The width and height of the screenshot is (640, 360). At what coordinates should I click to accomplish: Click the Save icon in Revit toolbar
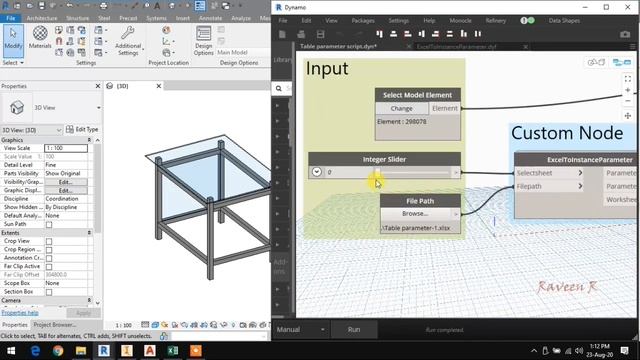tap(42, 6)
